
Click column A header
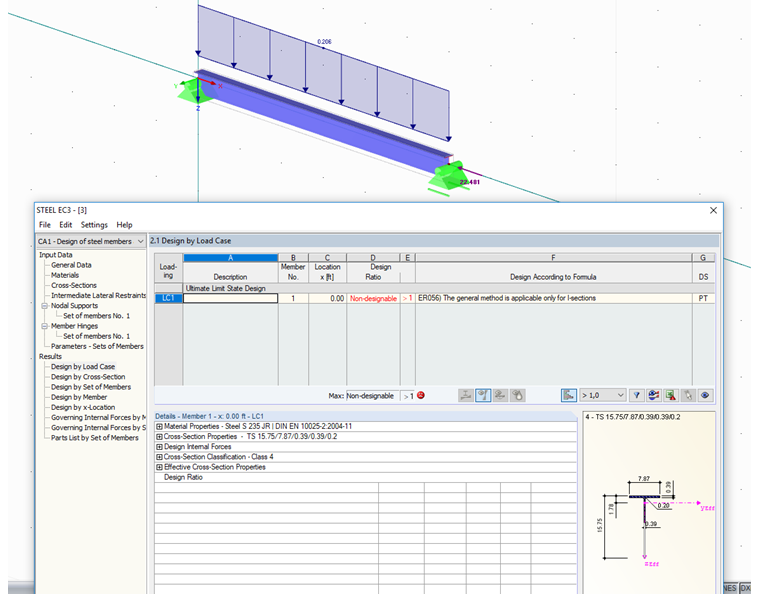(x=231, y=258)
